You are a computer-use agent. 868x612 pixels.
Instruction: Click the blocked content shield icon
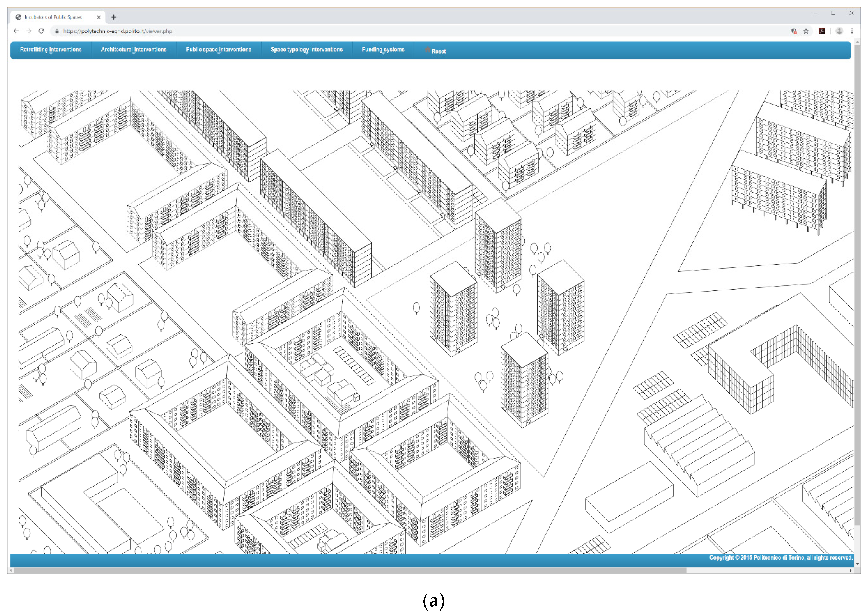pyautogui.click(x=793, y=31)
